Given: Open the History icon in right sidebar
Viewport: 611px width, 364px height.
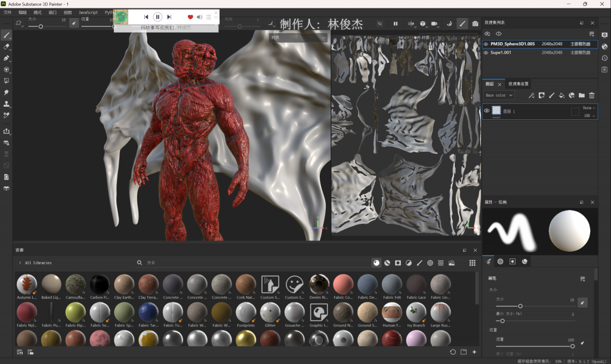Looking at the screenshot, I should 604,58.
